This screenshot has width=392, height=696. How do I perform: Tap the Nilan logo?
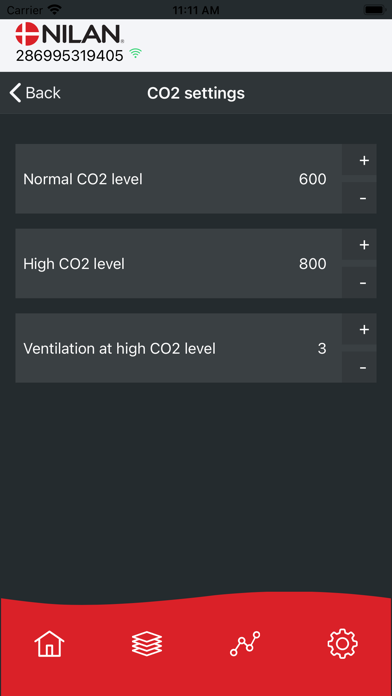[70, 34]
